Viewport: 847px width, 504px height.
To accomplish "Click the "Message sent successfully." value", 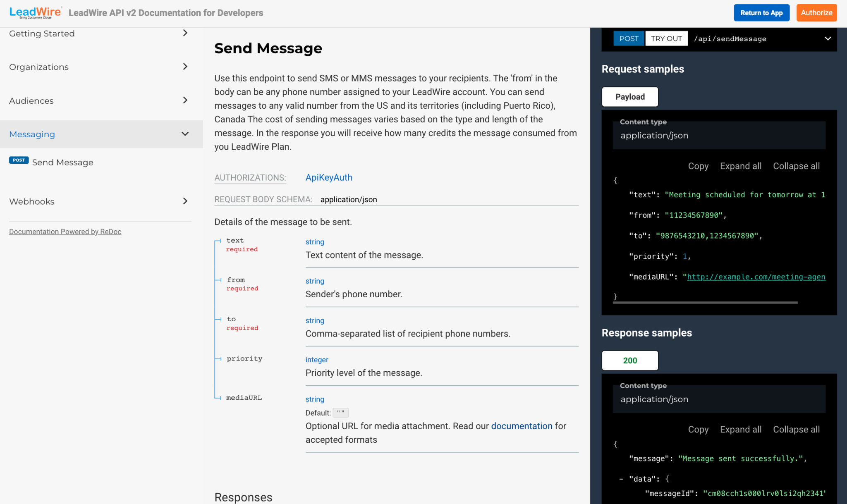I will (740, 458).
